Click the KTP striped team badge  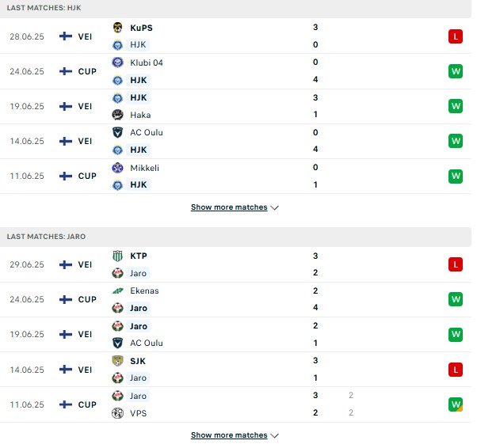click(117, 256)
